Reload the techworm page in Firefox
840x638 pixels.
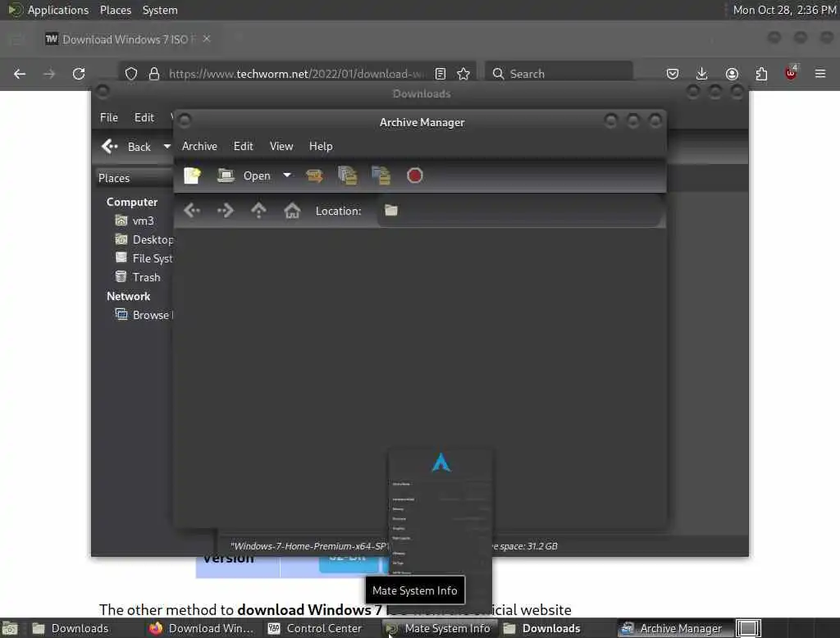pos(79,74)
